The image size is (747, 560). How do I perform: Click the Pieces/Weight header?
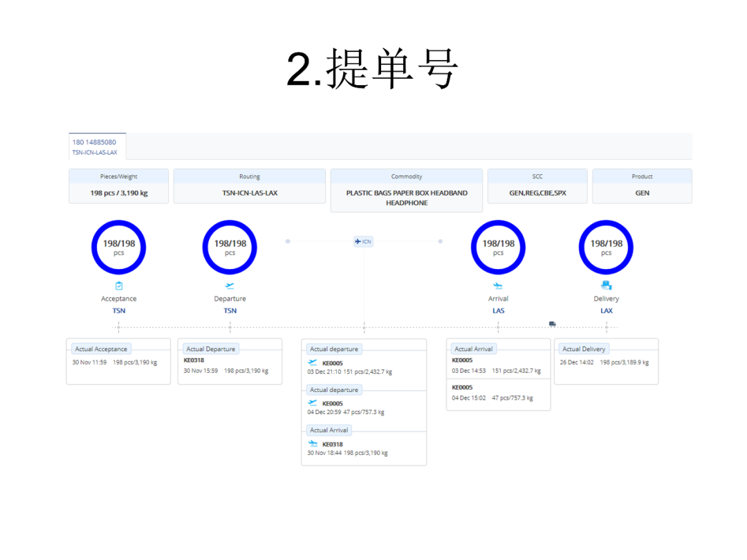click(119, 176)
